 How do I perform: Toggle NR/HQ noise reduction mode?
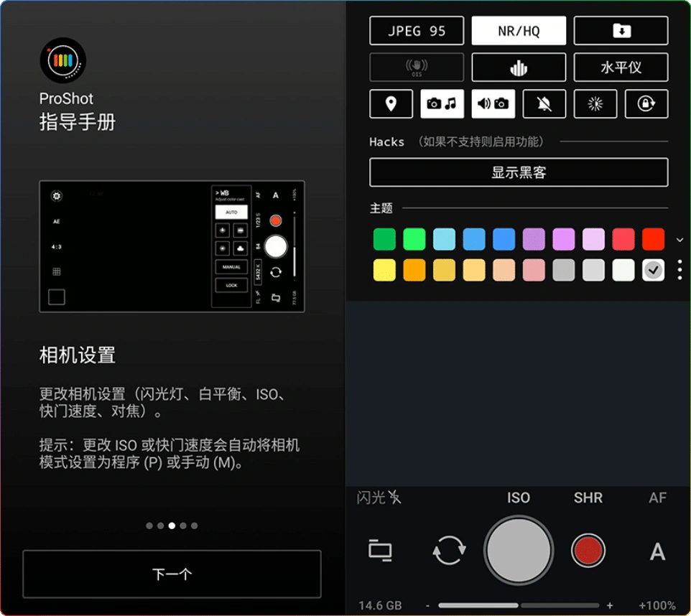[x=519, y=31]
